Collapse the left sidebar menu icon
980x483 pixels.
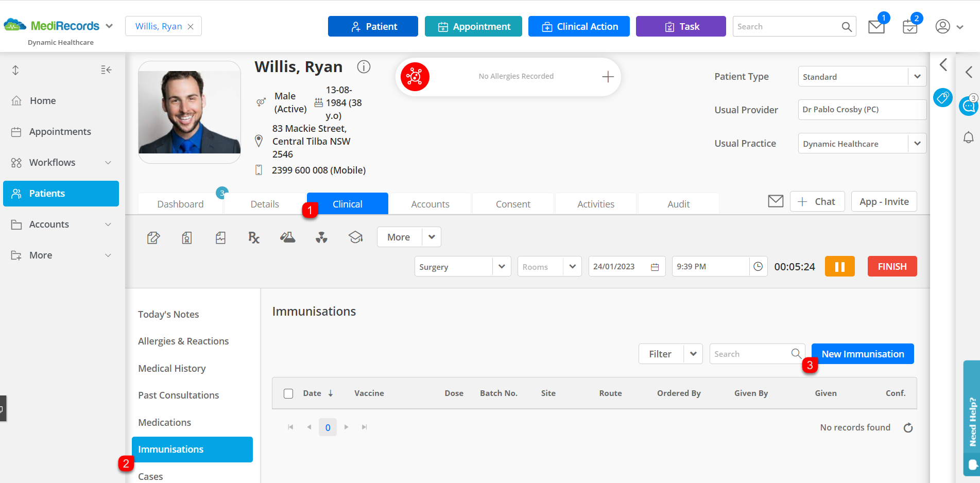pyautogui.click(x=106, y=70)
